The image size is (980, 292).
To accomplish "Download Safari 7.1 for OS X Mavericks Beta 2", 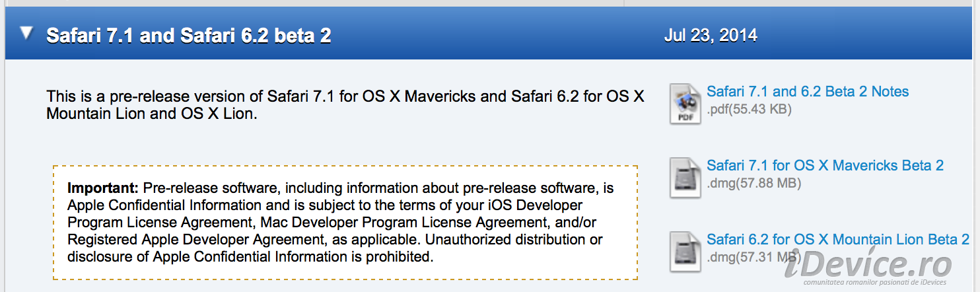I will [x=825, y=166].
